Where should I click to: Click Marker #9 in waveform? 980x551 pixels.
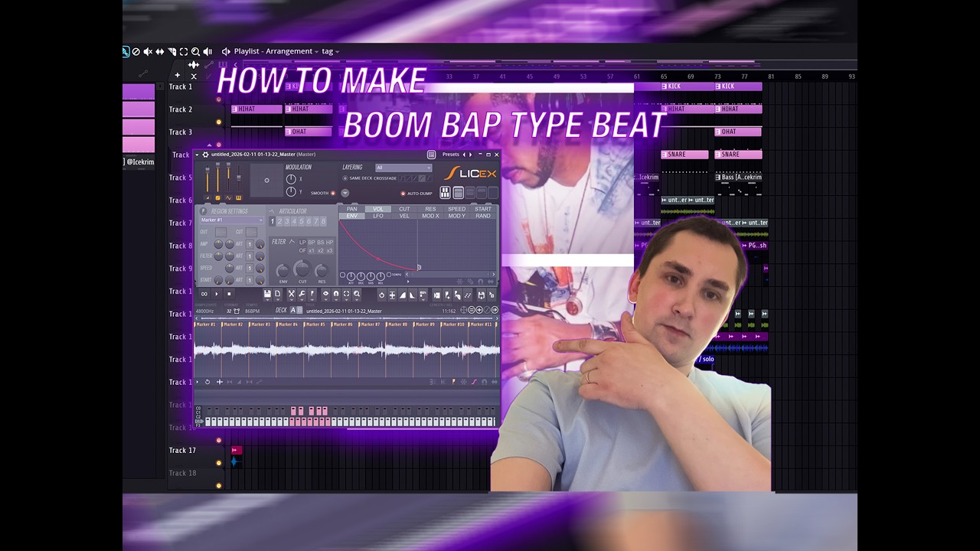[x=425, y=324]
